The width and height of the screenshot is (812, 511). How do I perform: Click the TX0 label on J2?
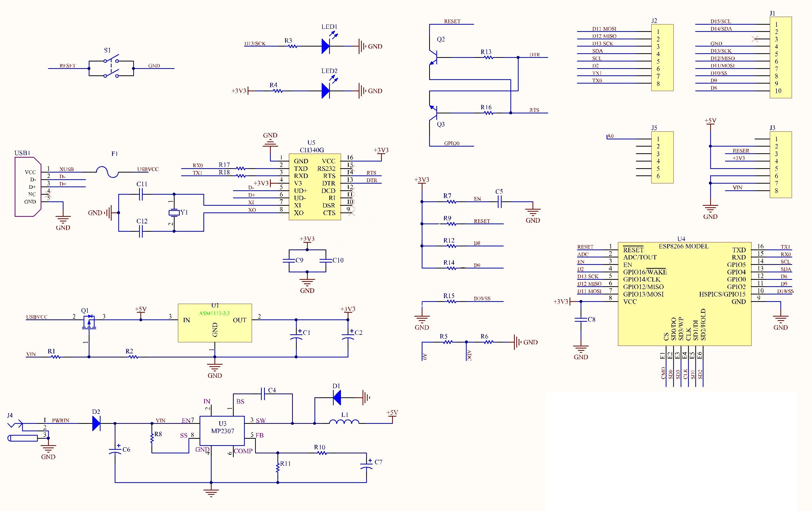(597, 80)
